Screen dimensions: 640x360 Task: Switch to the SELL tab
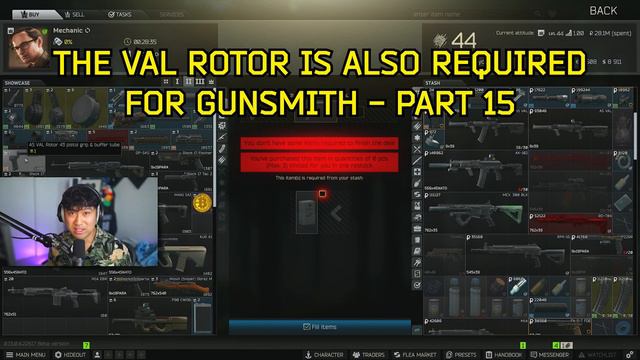tap(75, 14)
